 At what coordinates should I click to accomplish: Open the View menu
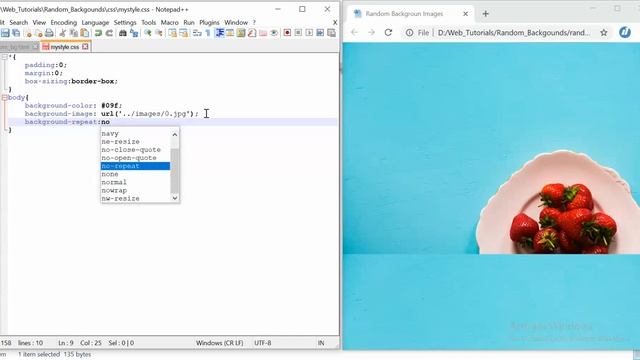coord(39,22)
